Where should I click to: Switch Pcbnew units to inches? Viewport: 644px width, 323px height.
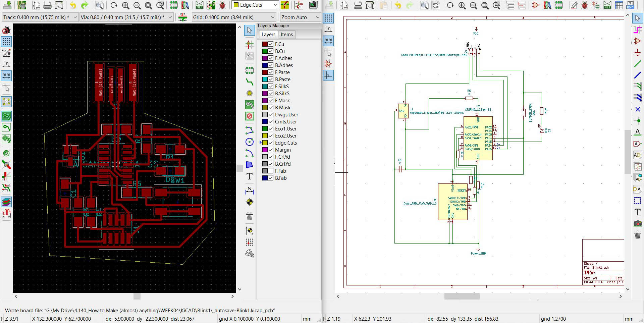tap(6, 64)
